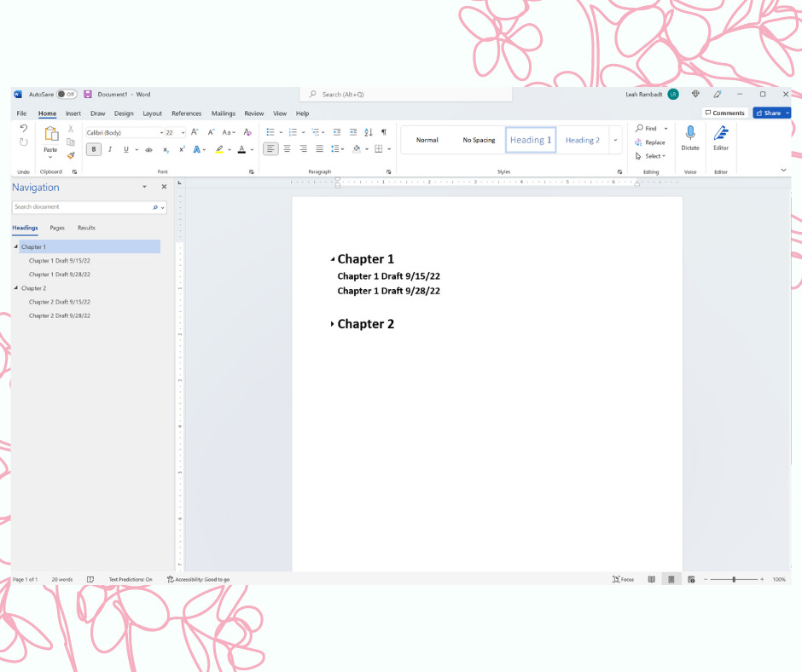This screenshot has width=802, height=672.
Task: Select the italic formatting icon
Action: tap(109, 149)
